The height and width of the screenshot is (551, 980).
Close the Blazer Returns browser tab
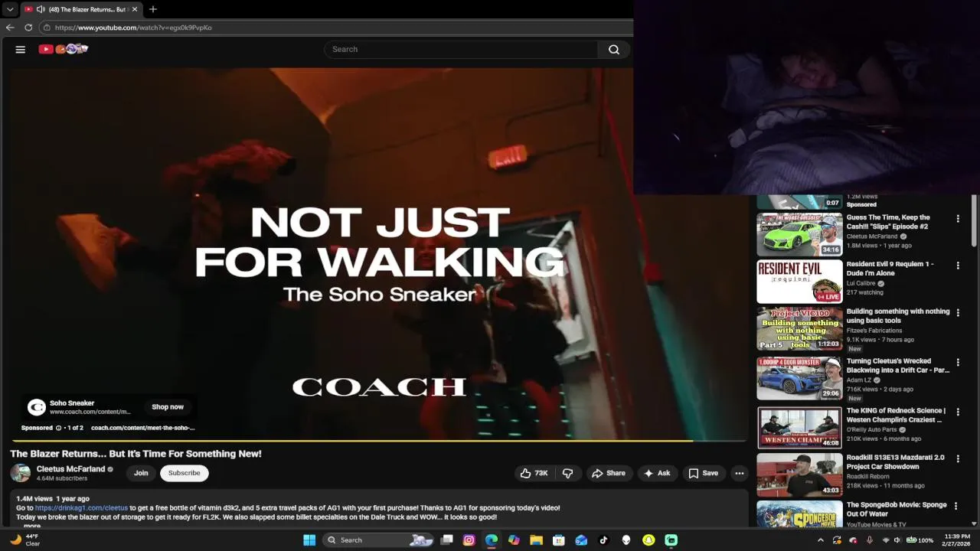(x=135, y=9)
